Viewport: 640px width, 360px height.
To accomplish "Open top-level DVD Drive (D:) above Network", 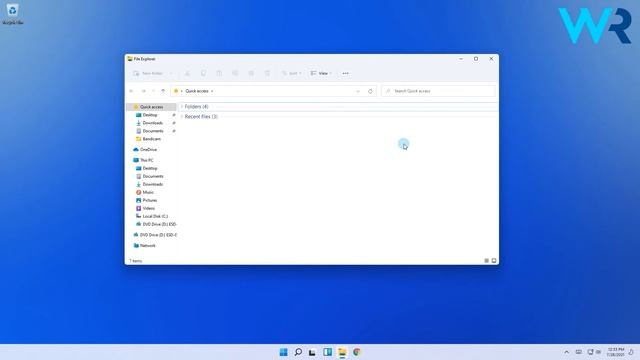I will click(x=158, y=235).
